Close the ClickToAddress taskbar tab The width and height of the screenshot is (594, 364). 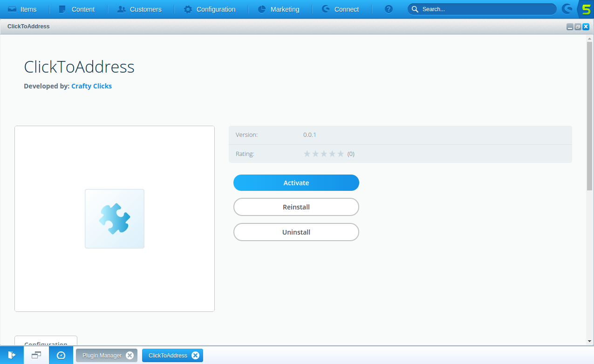point(196,356)
